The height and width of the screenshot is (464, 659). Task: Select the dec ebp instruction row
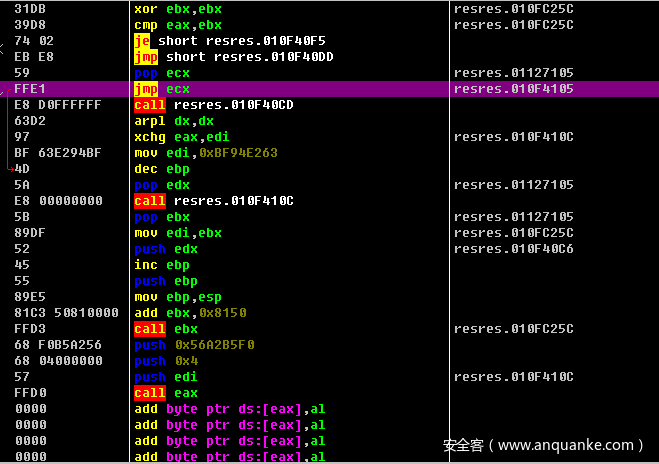tap(162, 169)
